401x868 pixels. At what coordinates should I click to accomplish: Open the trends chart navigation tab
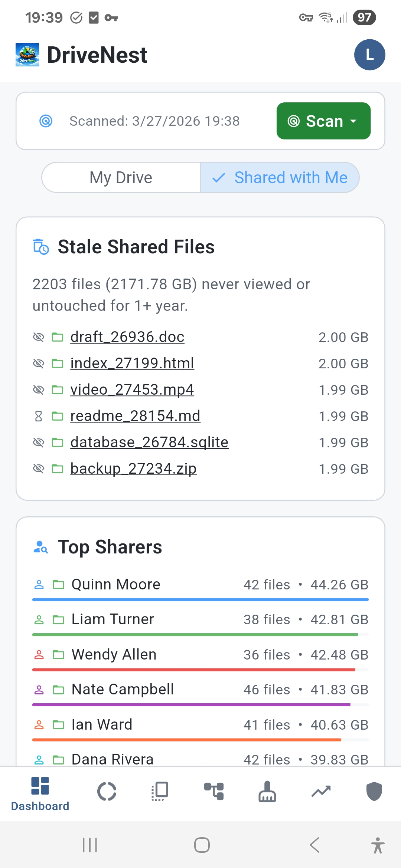pyautogui.click(x=321, y=792)
